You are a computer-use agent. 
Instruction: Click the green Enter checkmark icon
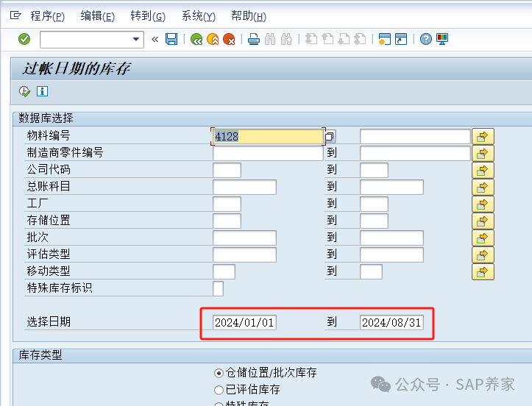(x=24, y=39)
